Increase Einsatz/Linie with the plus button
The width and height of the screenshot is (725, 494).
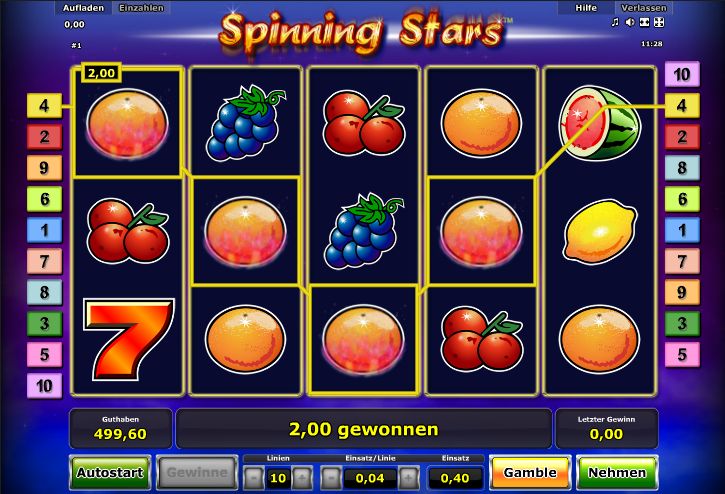coord(409,478)
